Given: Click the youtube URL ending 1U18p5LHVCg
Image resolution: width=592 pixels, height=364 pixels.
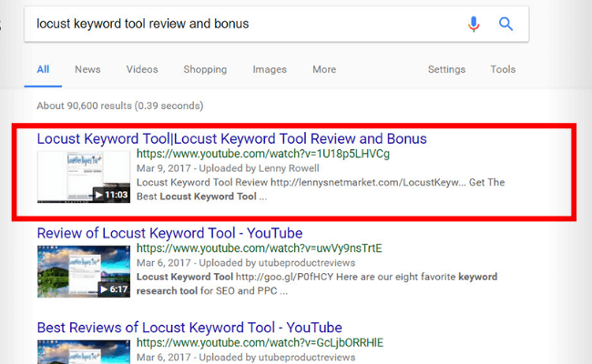Looking at the screenshot, I should pyautogui.click(x=263, y=154).
